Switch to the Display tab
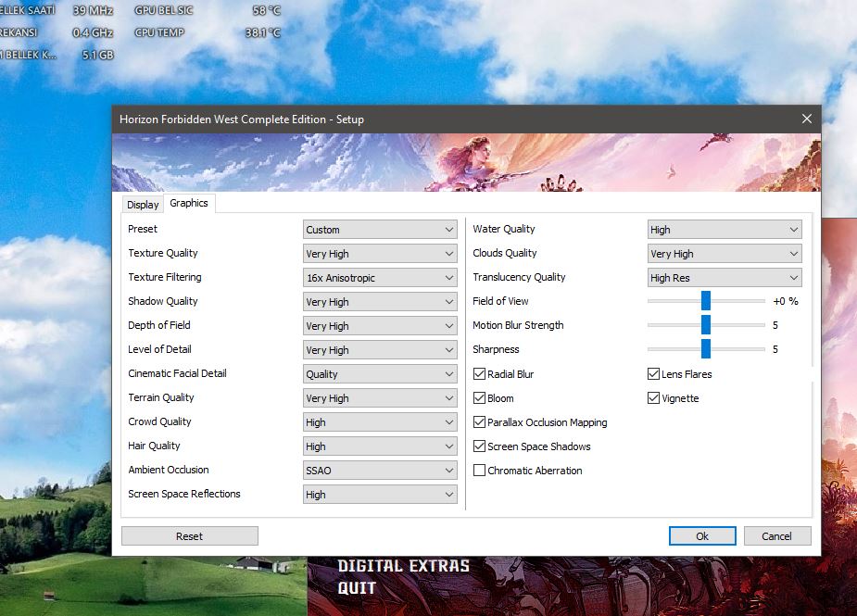 click(x=143, y=205)
